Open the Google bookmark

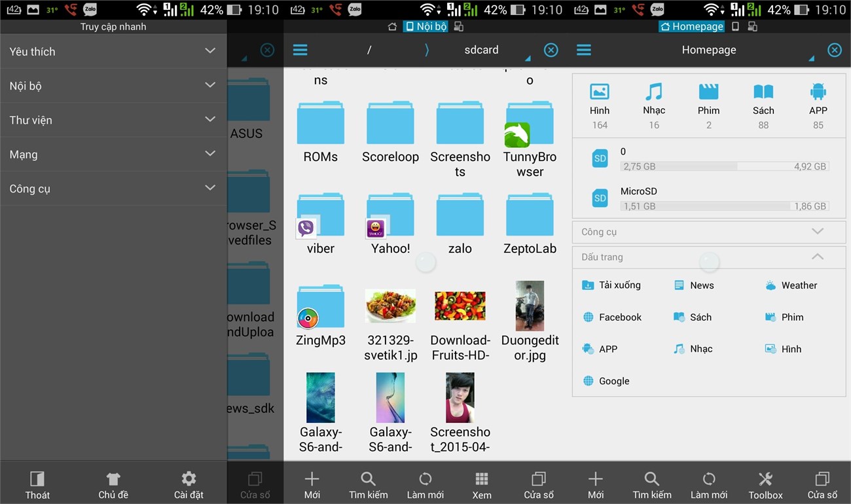click(606, 380)
